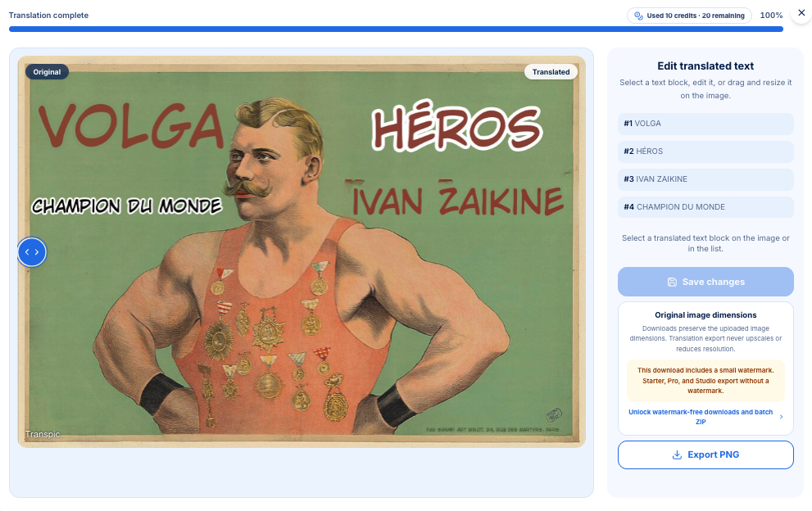Open Unlock watermark-free downloads link

tap(701, 417)
